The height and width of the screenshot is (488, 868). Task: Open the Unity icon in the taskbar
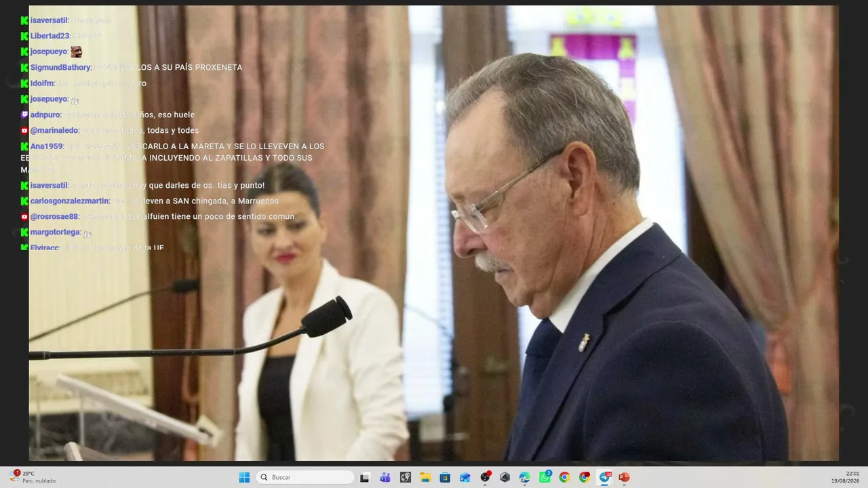pos(505,477)
